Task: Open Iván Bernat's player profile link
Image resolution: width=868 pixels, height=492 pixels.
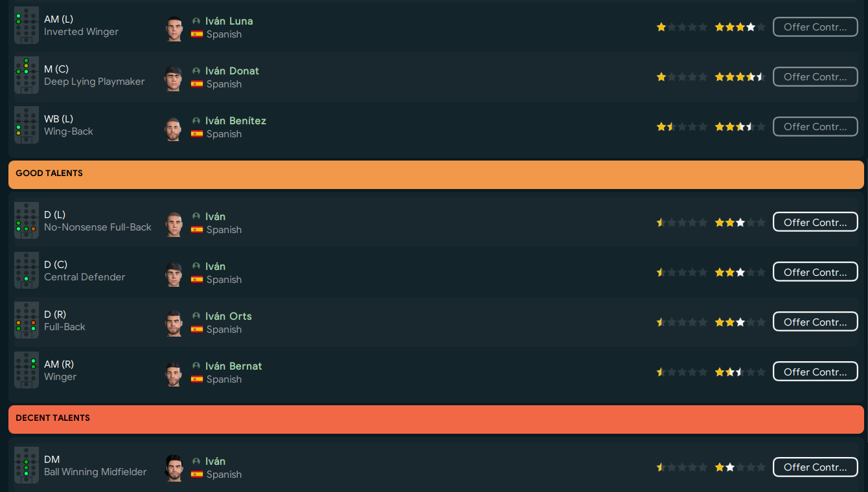Action: click(233, 366)
